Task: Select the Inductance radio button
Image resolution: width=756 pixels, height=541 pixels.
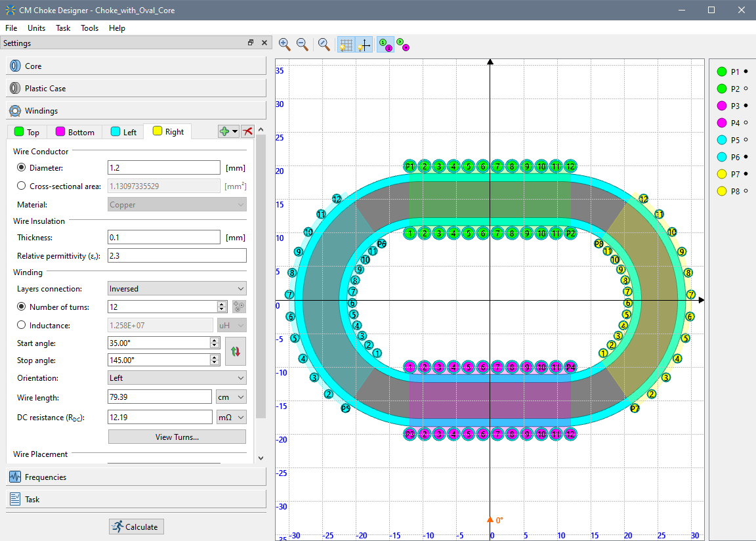Action: [x=22, y=325]
